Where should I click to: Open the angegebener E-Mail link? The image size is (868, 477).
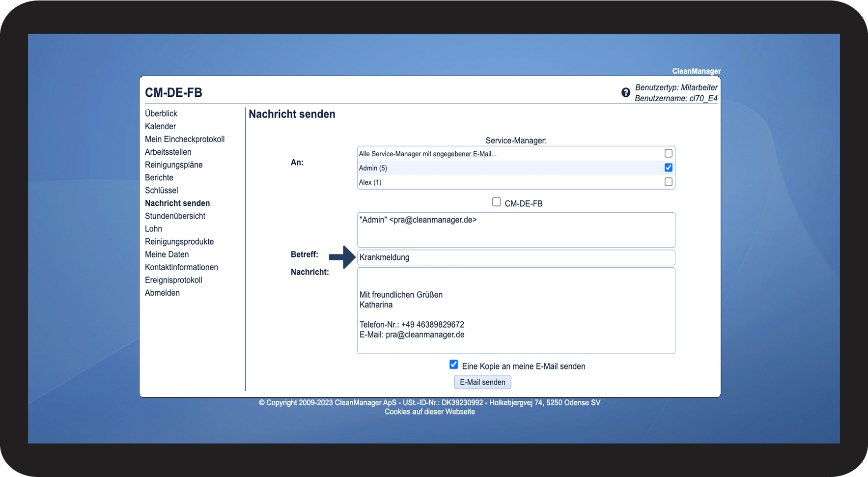[462, 154]
